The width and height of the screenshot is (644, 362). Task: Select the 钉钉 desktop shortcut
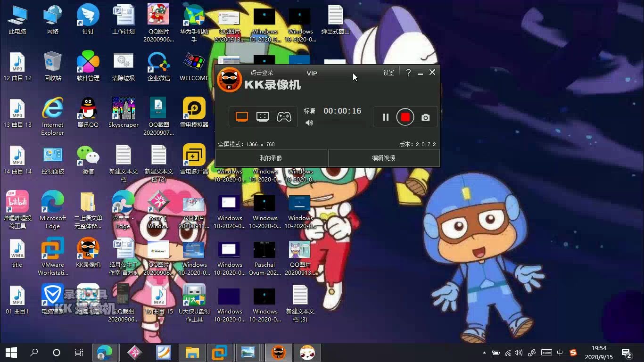click(88, 20)
